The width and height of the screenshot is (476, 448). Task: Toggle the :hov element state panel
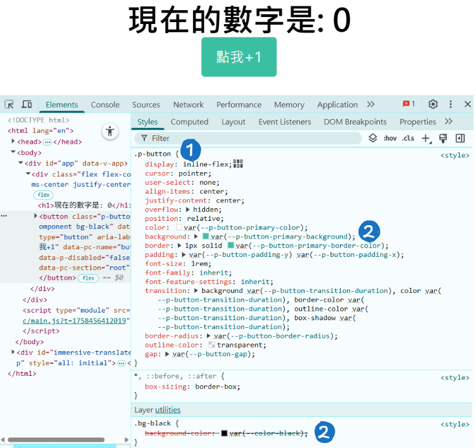[390, 139]
